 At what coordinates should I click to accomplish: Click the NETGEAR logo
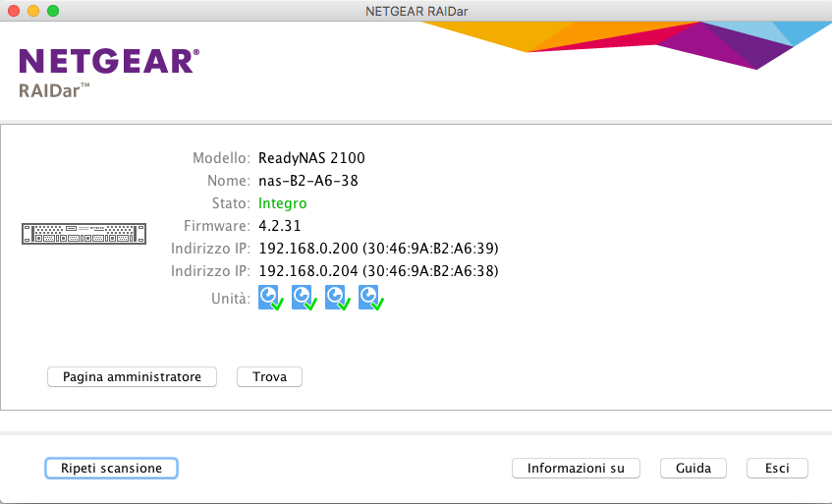[109, 61]
